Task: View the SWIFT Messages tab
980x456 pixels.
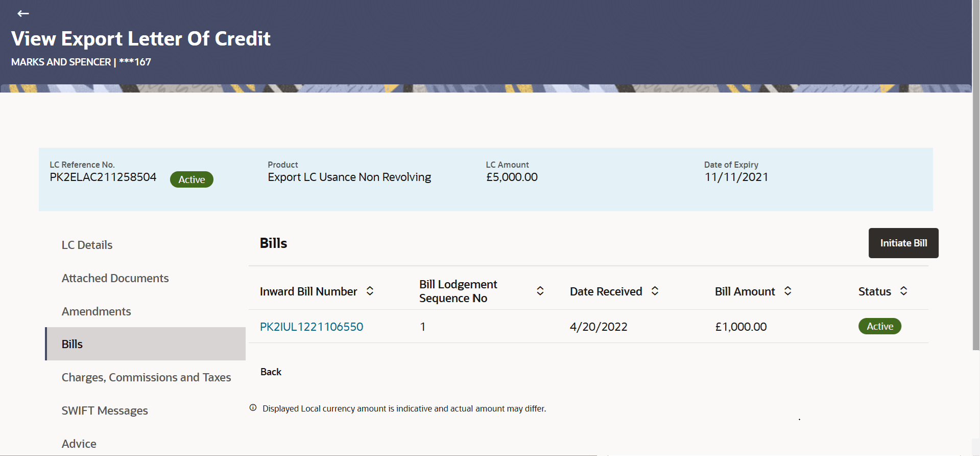Action: click(105, 411)
